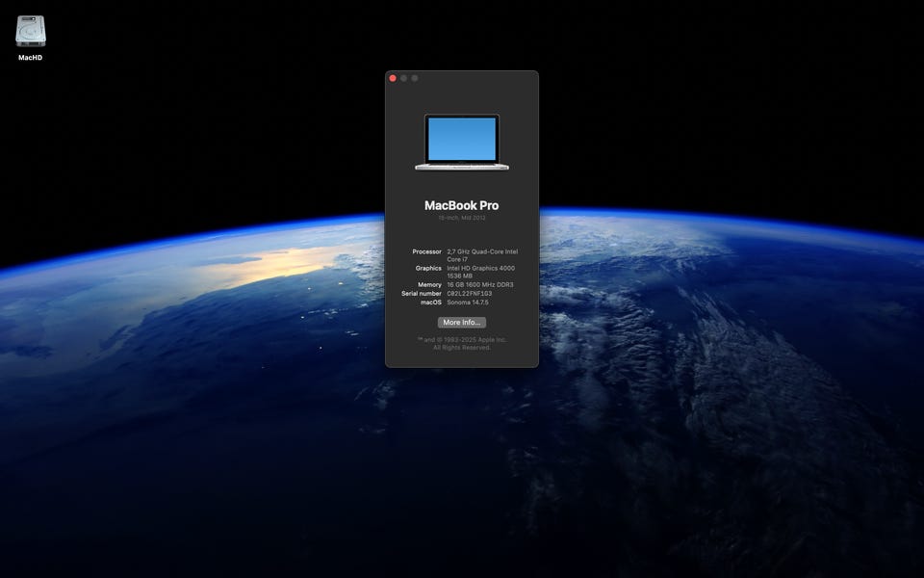
Task: Click the Memory label
Action: (429, 285)
